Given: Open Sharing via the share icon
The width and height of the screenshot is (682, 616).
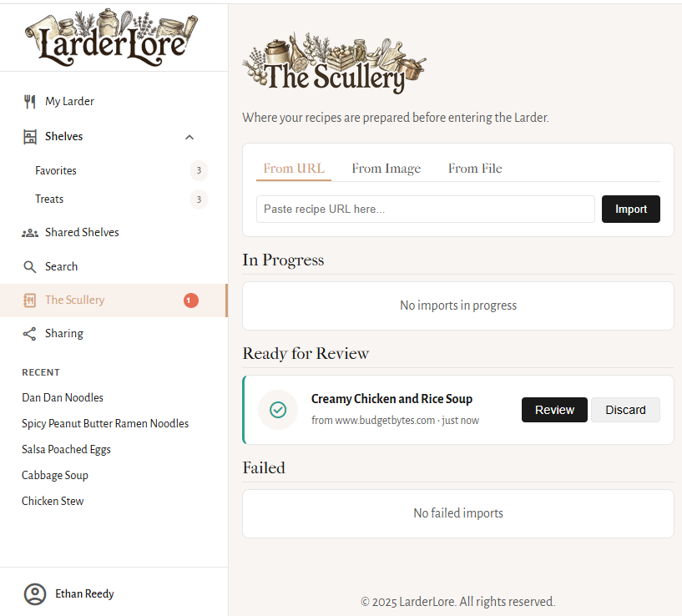Looking at the screenshot, I should click(x=30, y=333).
